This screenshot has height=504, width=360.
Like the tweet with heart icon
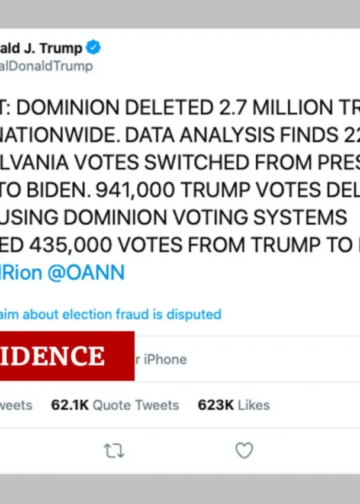[x=244, y=450]
